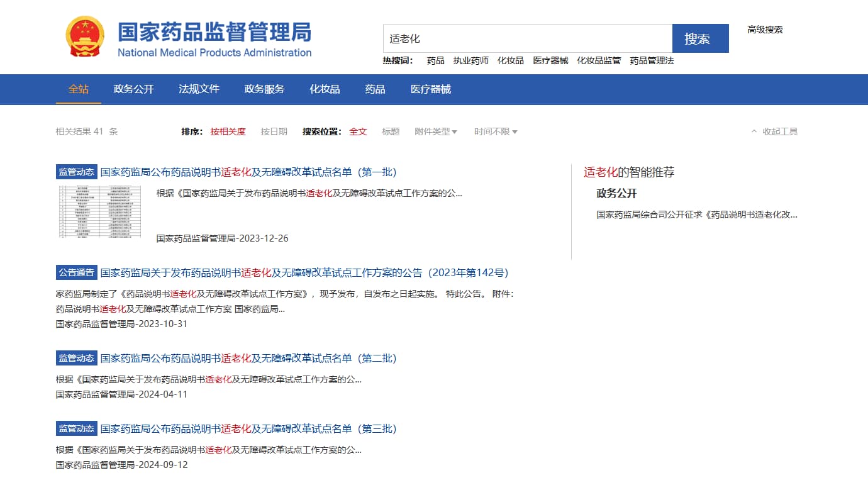Image resolution: width=868 pixels, height=485 pixels.
Task: Select hot search word 化妆品监管
Action: 599,60
